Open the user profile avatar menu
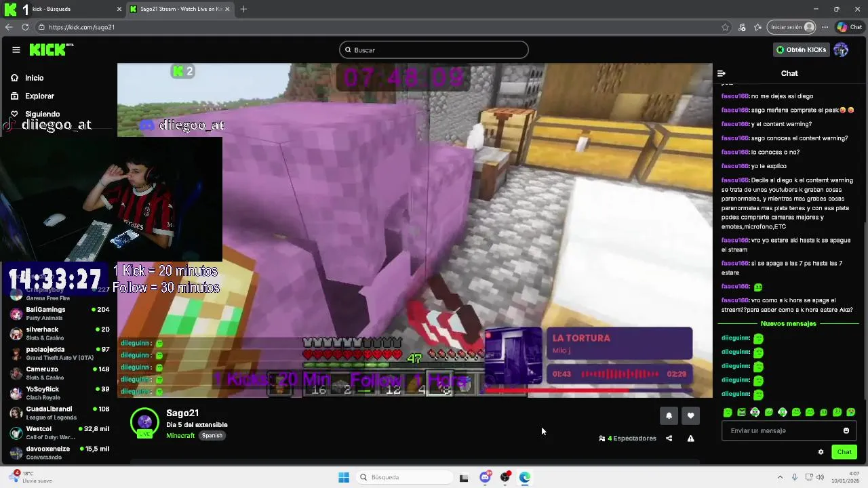The image size is (868, 488). pyautogui.click(x=841, y=49)
